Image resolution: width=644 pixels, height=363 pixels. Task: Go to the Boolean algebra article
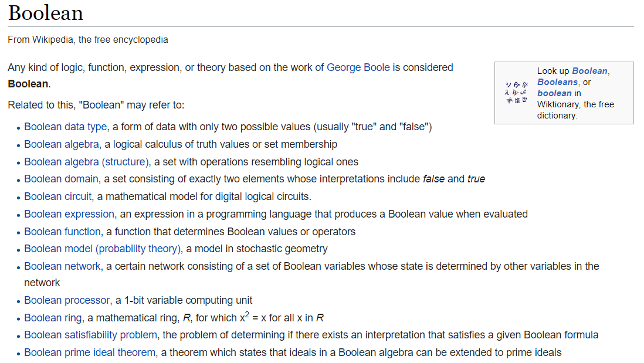[61, 144]
